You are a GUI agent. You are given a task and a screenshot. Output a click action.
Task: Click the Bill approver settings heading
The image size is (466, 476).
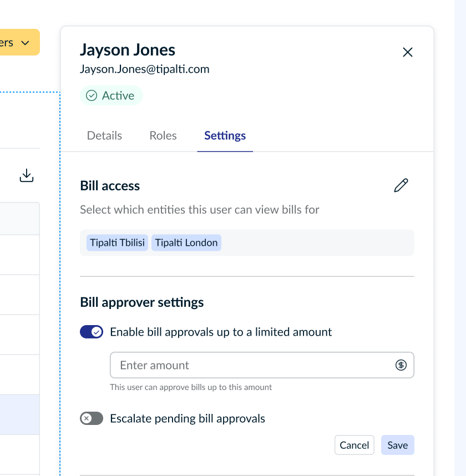(x=142, y=302)
